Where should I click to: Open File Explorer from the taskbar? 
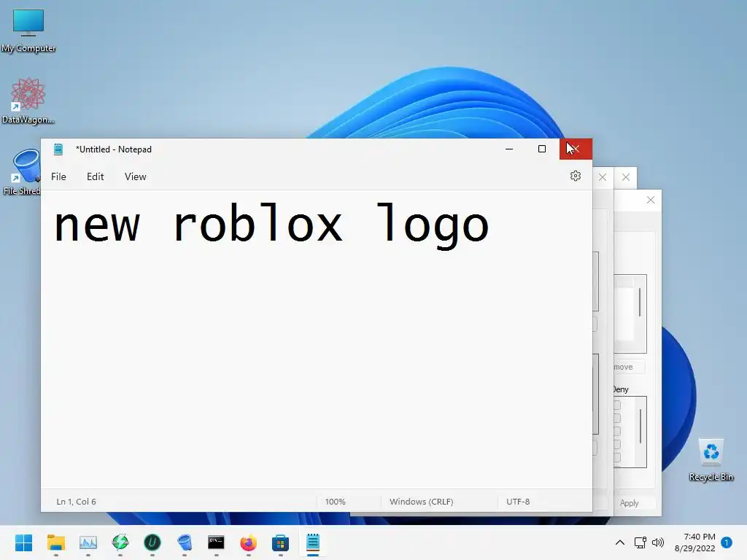pos(56,542)
